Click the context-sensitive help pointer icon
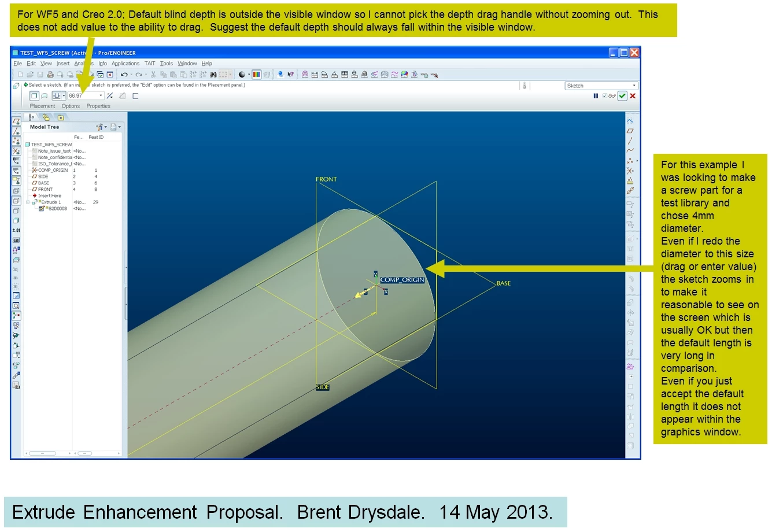 pos(290,75)
